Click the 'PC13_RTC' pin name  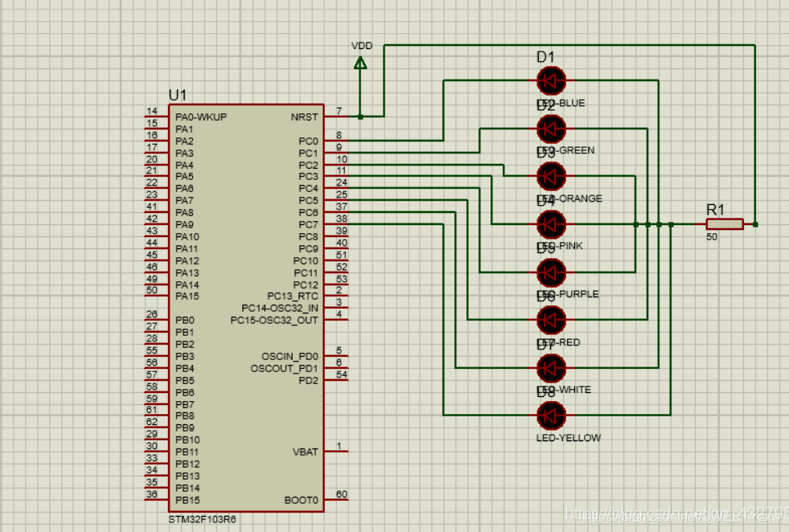tap(292, 297)
